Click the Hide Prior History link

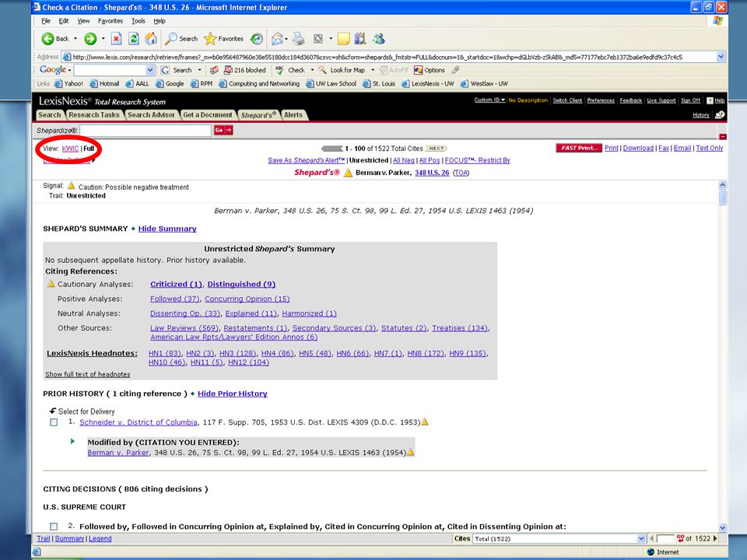(x=233, y=394)
